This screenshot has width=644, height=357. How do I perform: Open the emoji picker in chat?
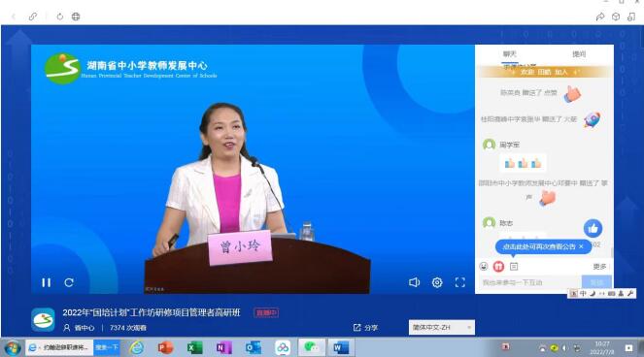484,267
